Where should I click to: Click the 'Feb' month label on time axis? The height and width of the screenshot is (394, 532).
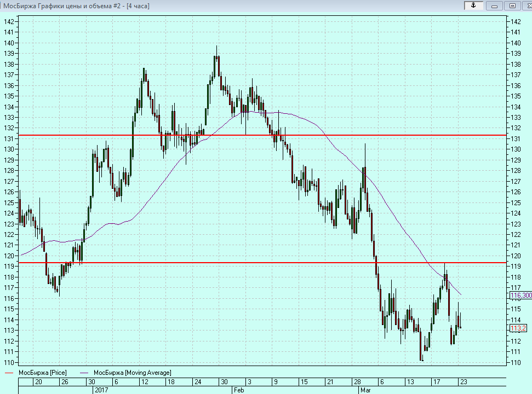click(239, 390)
